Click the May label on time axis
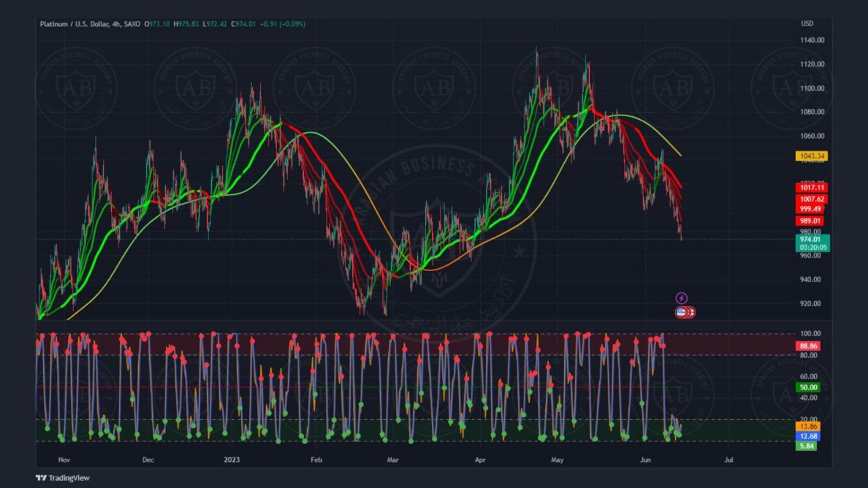The height and width of the screenshot is (488, 868). point(557,460)
